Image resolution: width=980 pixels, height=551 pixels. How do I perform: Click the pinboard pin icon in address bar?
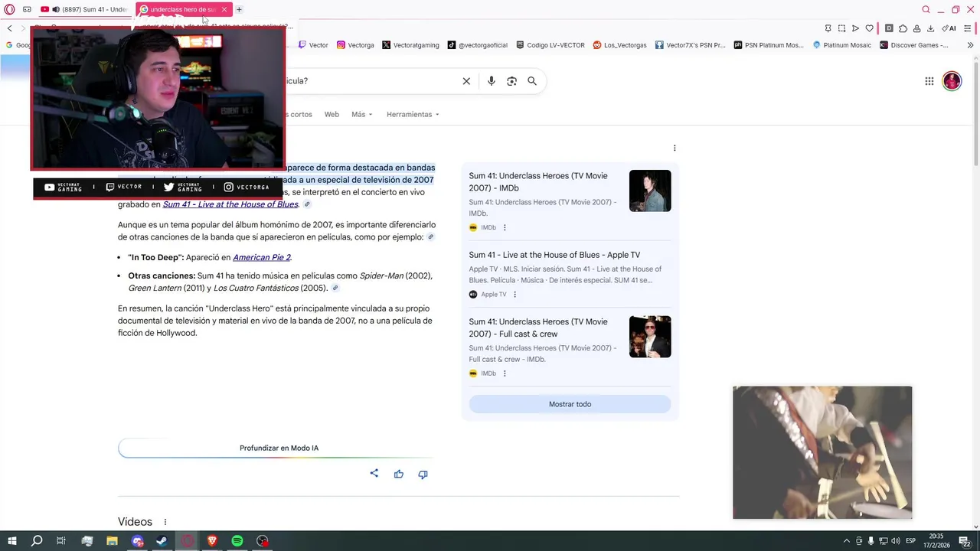click(828, 28)
